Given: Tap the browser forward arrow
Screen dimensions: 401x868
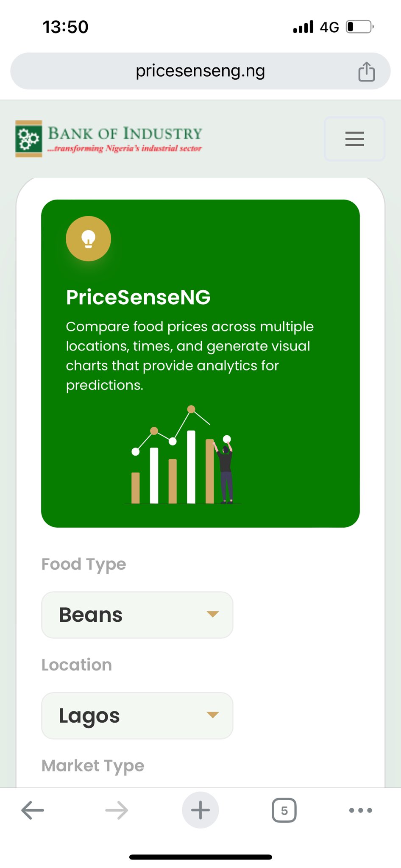Looking at the screenshot, I should [x=117, y=810].
